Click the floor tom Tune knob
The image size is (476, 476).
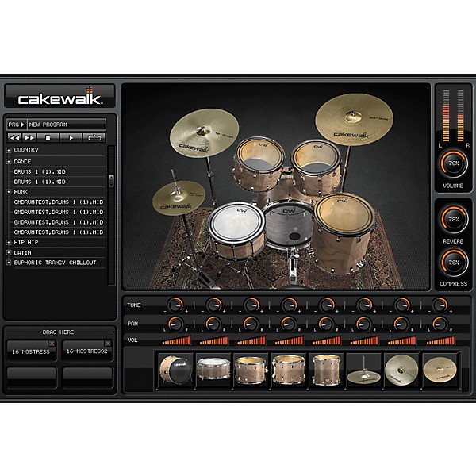[327, 305]
